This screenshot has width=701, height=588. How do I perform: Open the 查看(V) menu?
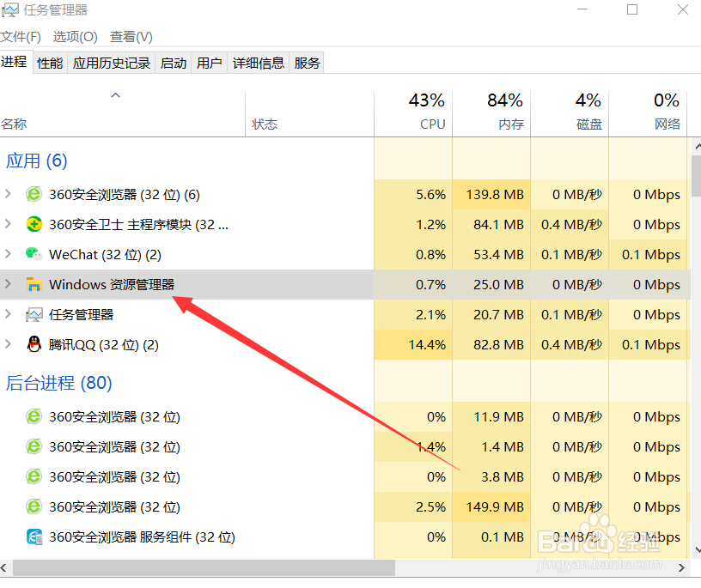pos(131,37)
